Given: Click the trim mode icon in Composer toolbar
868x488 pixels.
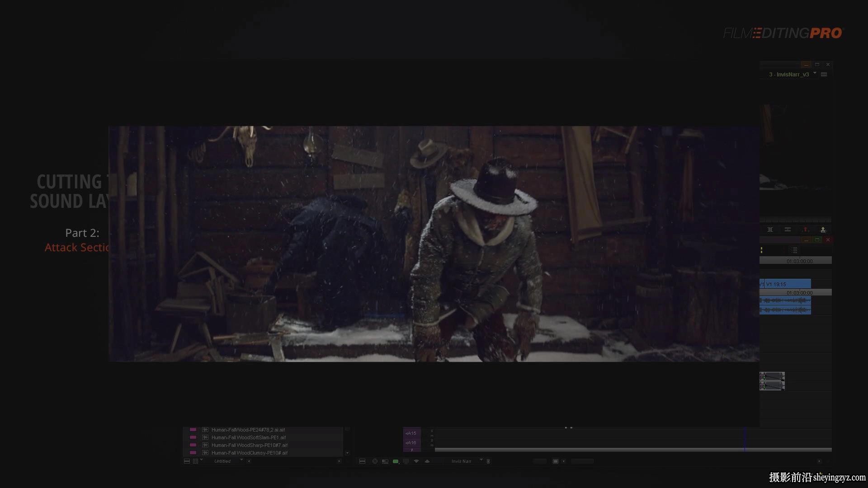Looking at the screenshot, I should tap(770, 230).
